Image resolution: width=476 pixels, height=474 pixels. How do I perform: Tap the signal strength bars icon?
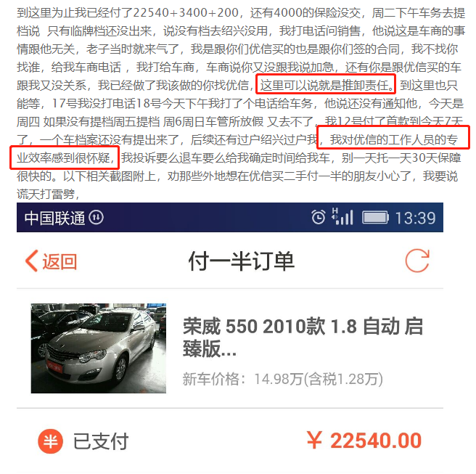tap(342, 216)
